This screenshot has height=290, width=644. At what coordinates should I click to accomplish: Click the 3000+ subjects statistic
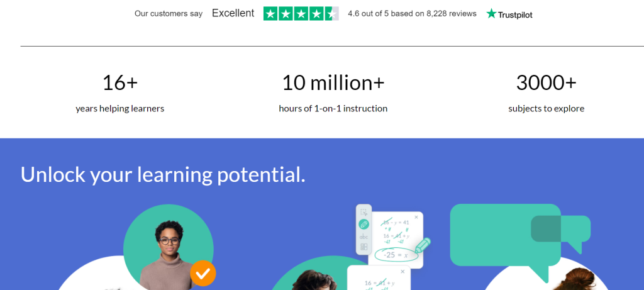[x=546, y=82]
